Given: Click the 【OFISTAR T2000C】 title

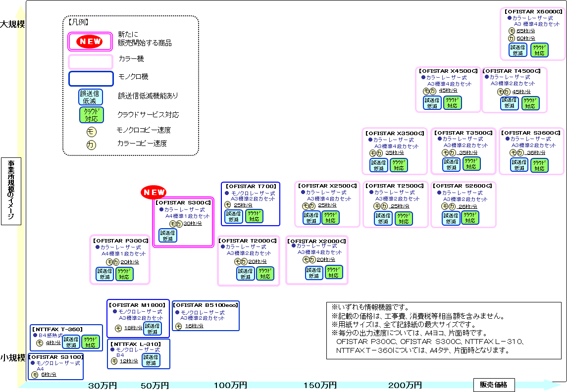Looking at the screenshot, I should [x=248, y=241].
